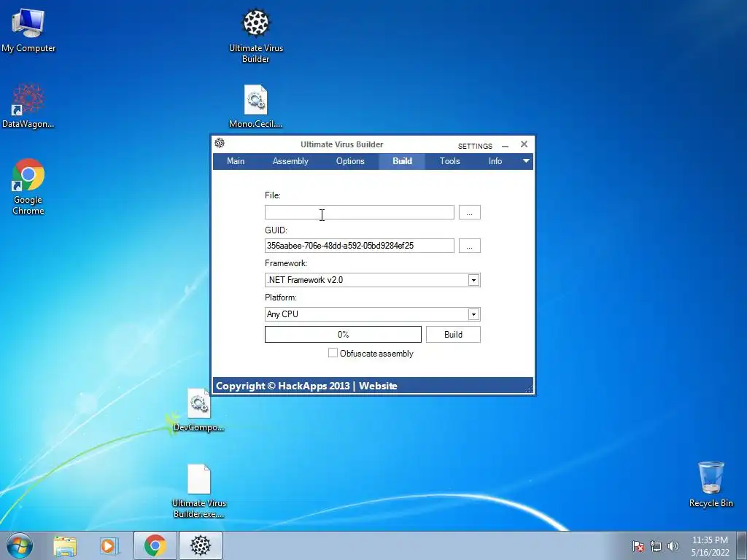Select Ultimate Virus Builder.exe file icon

click(198, 491)
